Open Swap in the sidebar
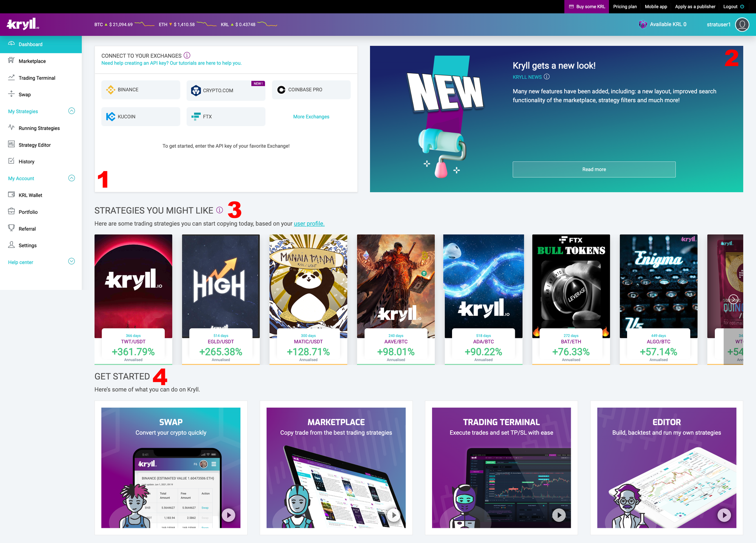The image size is (756, 543). [x=41, y=94]
